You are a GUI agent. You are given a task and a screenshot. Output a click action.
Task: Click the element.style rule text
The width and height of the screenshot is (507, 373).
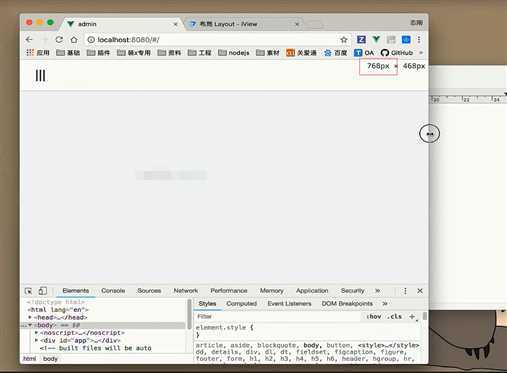[224, 328]
